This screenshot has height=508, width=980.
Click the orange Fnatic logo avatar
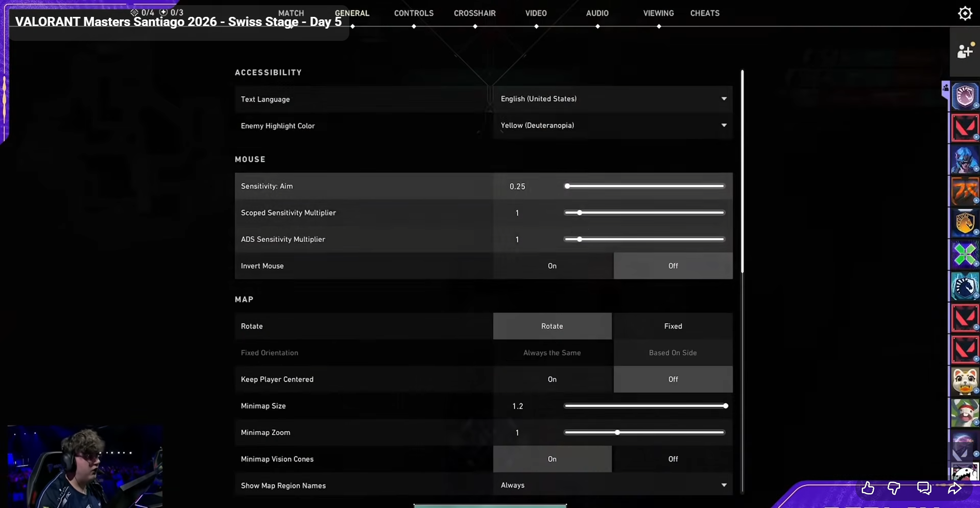[x=964, y=191]
